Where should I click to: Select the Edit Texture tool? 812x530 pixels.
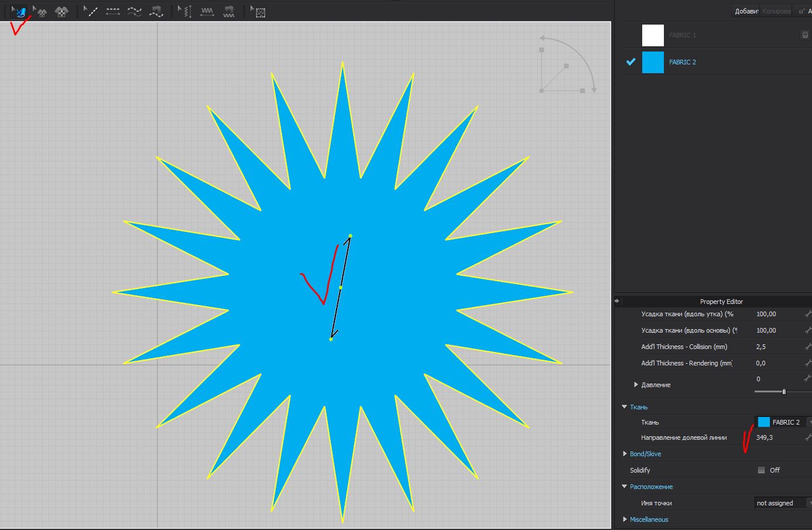(19, 11)
